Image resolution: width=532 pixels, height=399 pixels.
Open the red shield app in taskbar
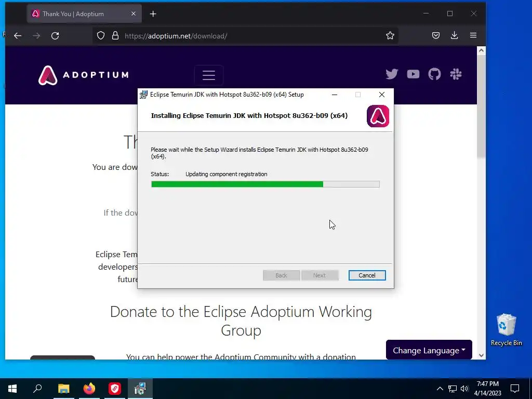point(115,389)
